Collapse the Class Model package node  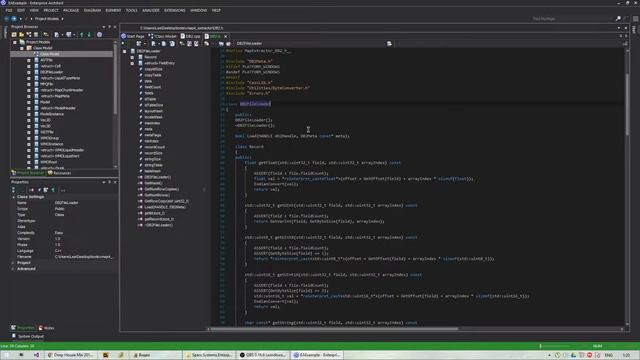point(22,48)
